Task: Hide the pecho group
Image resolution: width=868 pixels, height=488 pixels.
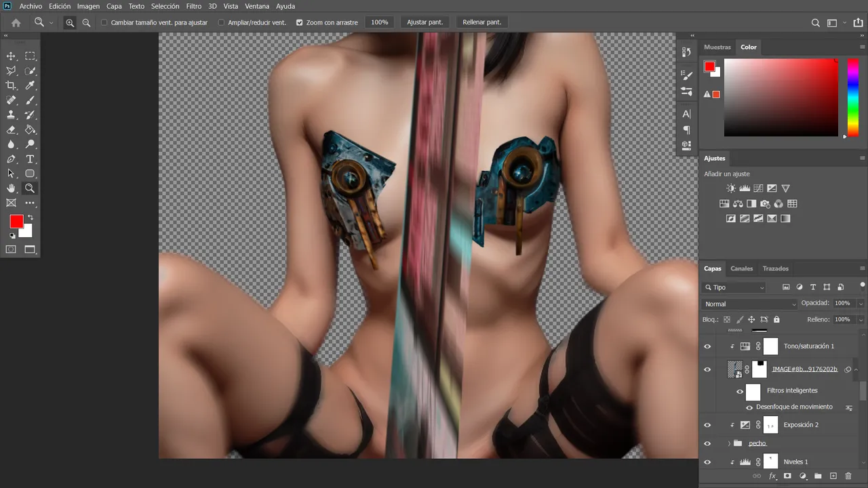Action: (x=707, y=443)
